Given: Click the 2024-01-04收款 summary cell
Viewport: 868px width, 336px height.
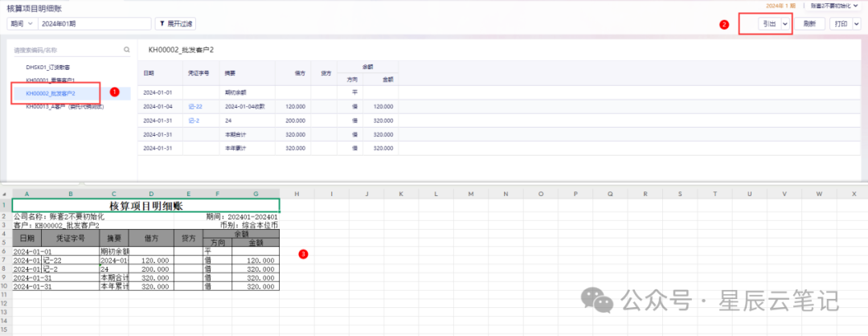Looking at the screenshot, I should 245,106.
